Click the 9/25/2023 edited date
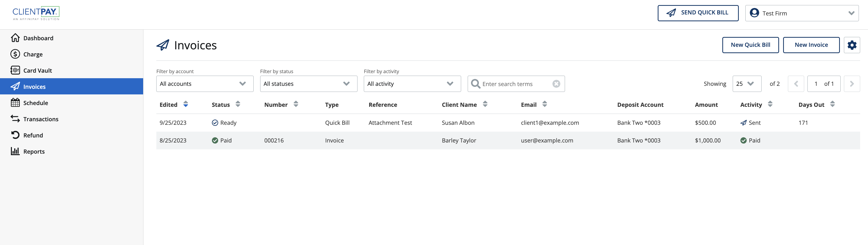Image resolution: width=868 pixels, height=245 pixels. (x=173, y=123)
